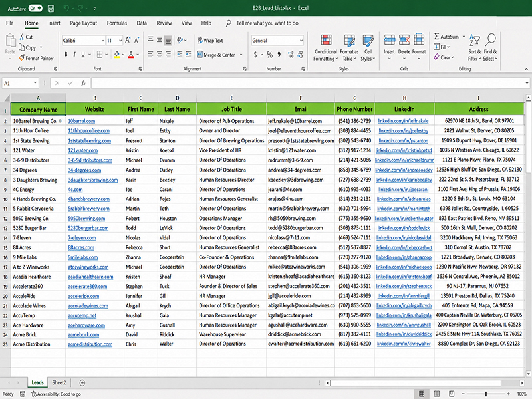Screen dimensions: 532x399
Task: Apply Percent Style format
Action: point(269,55)
